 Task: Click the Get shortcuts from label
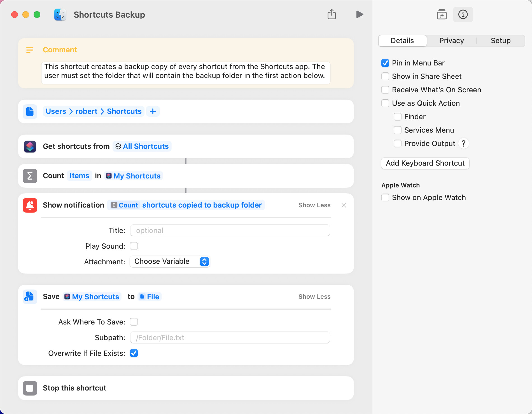tap(76, 146)
